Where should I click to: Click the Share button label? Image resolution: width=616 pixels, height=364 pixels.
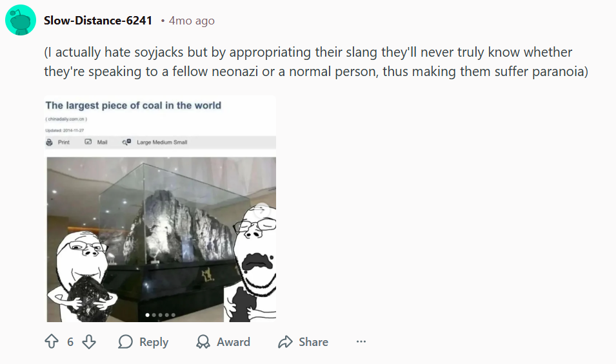pyautogui.click(x=313, y=341)
